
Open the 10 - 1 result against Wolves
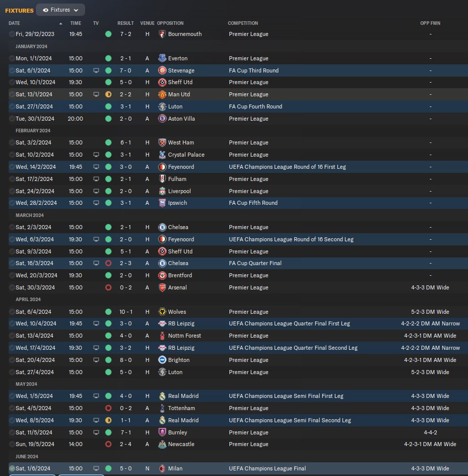126,312
